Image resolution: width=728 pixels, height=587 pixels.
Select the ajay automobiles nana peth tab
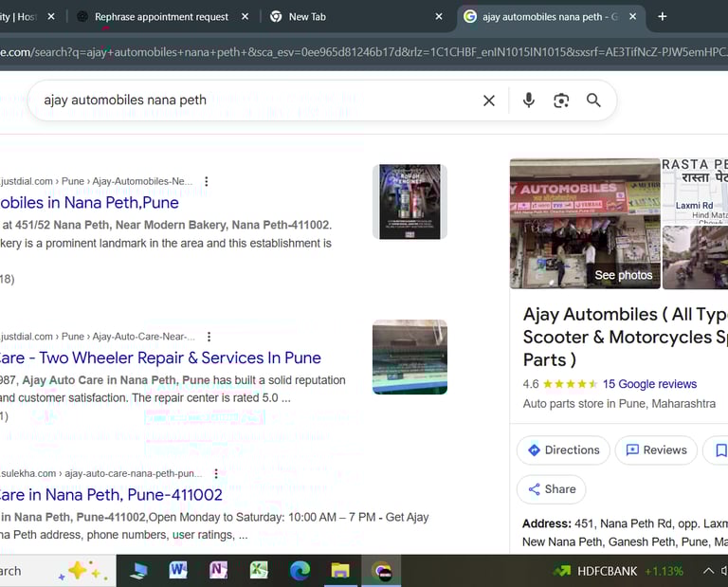pyautogui.click(x=549, y=17)
